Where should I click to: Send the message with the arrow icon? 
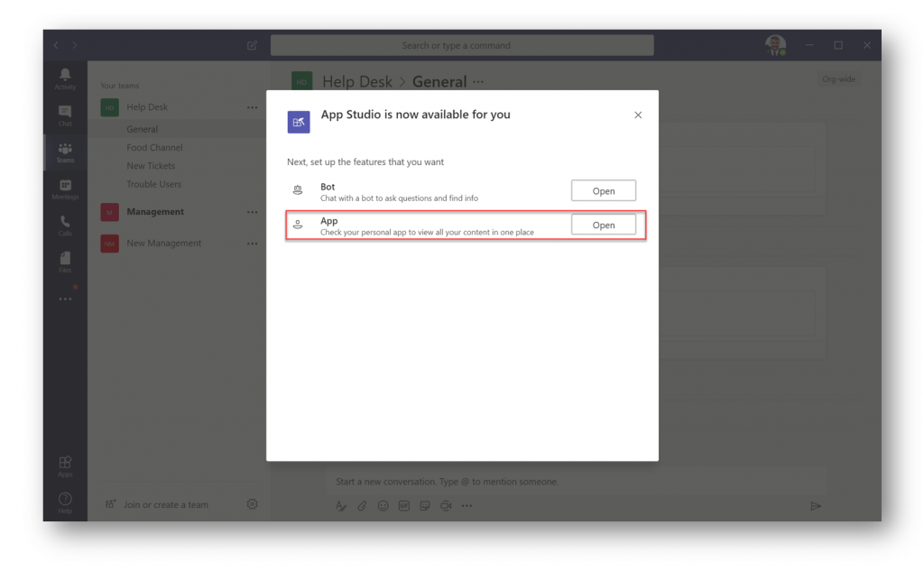(816, 505)
